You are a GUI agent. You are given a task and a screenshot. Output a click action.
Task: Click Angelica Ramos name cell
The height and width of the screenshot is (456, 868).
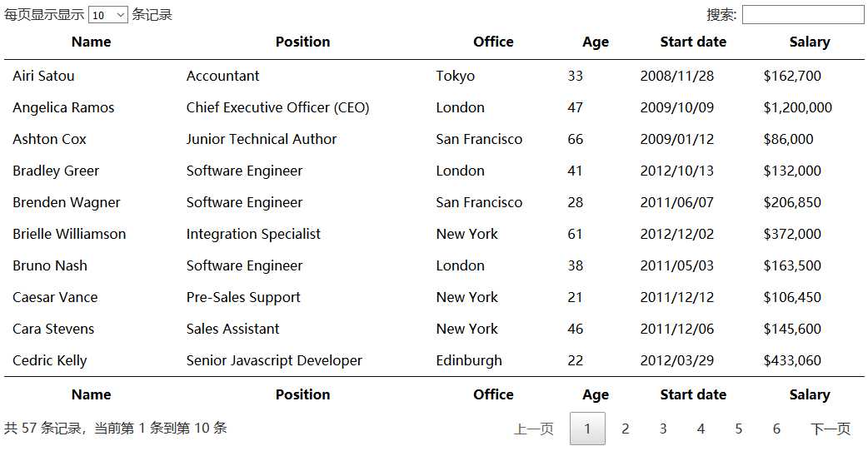coord(63,107)
